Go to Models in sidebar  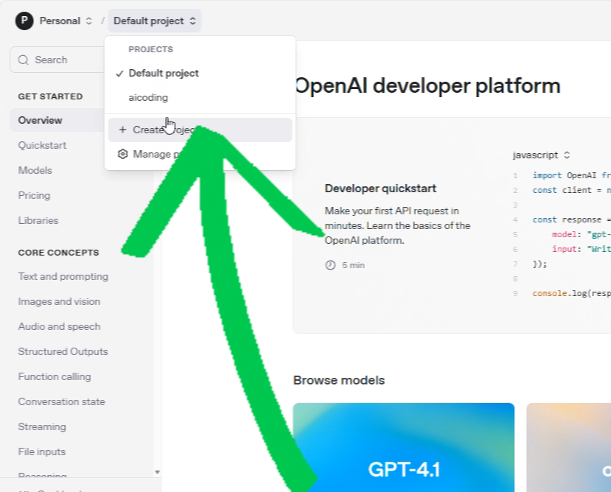coord(35,170)
